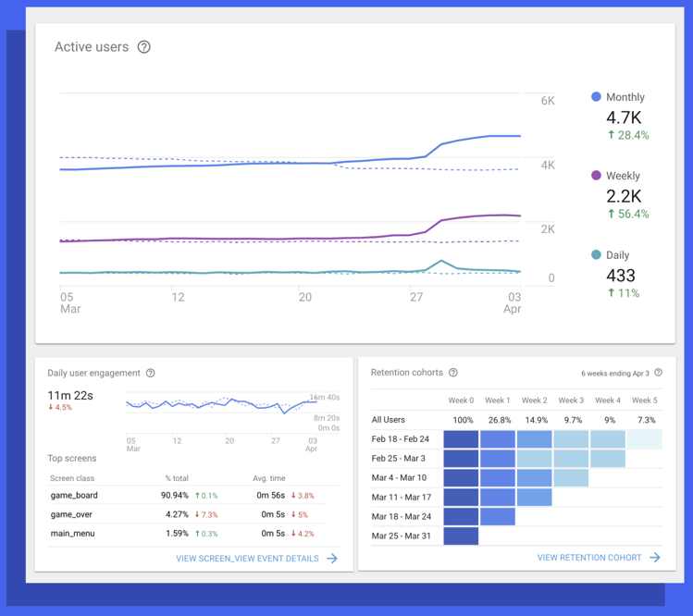Select the Mar 4 - Mar 10 cohort label
The width and height of the screenshot is (693, 616).
(x=399, y=477)
